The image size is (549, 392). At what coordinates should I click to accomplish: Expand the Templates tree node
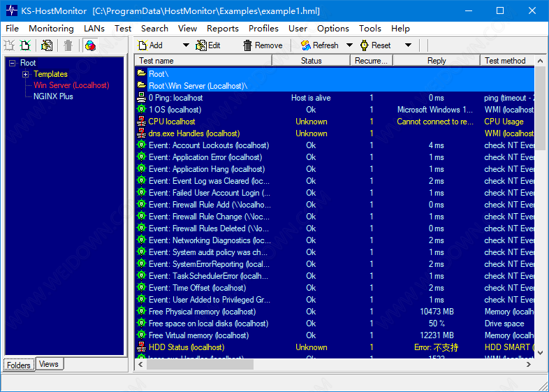(26, 74)
